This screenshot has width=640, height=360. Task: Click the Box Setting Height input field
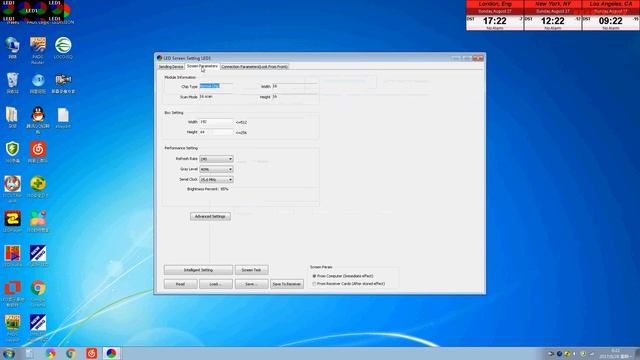(x=216, y=132)
